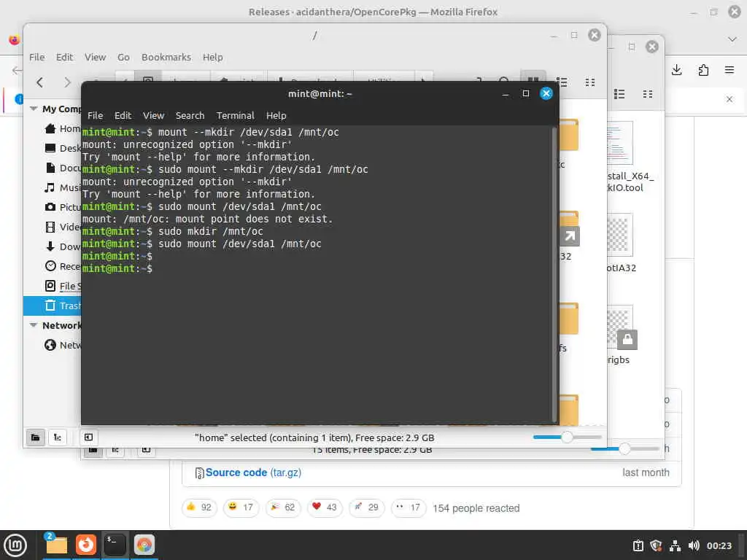This screenshot has width=747, height=560.
Task: Open the clock showing 00:23
Action: [x=719, y=545]
